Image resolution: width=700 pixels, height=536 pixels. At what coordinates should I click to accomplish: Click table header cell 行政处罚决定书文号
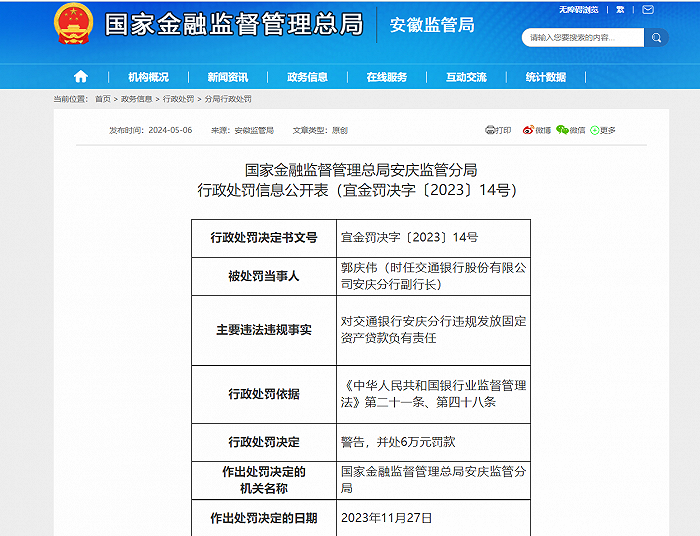(x=264, y=238)
